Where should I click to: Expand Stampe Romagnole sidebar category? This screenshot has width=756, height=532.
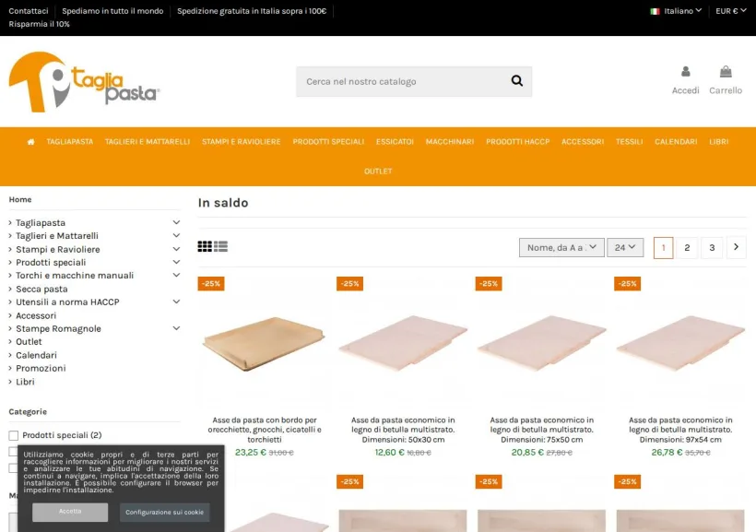pos(176,328)
